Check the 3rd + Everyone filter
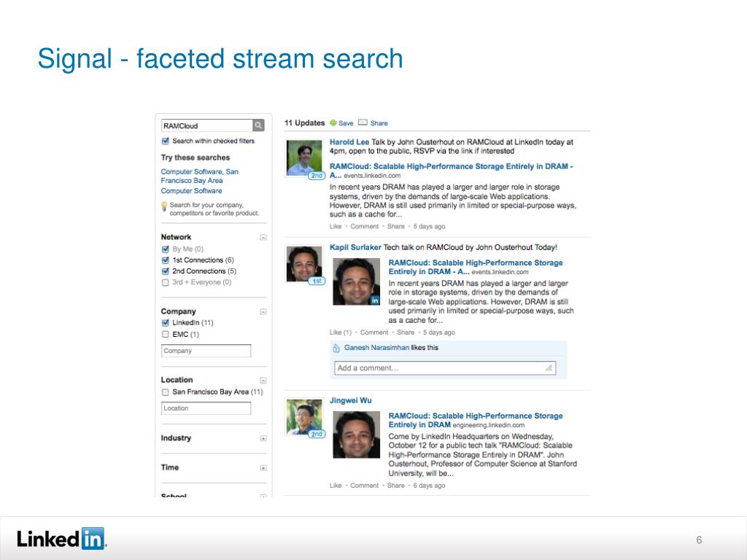 pyautogui.click(x=166, y=282)
